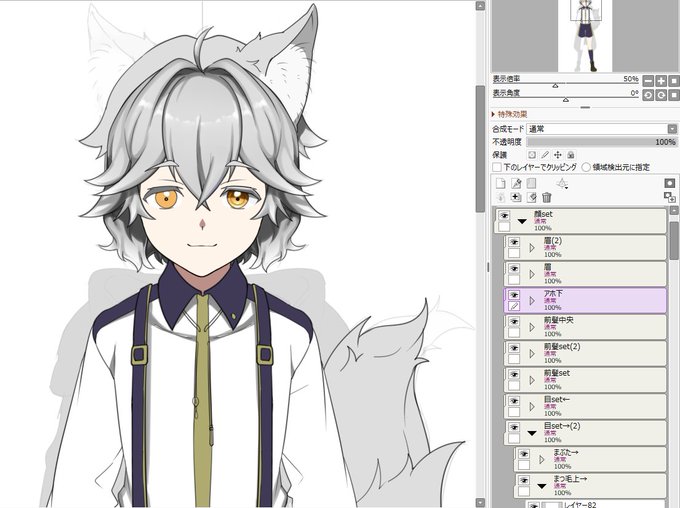Hide the 目set← layer folder
The image size is (680, 508).
[514, 401]
